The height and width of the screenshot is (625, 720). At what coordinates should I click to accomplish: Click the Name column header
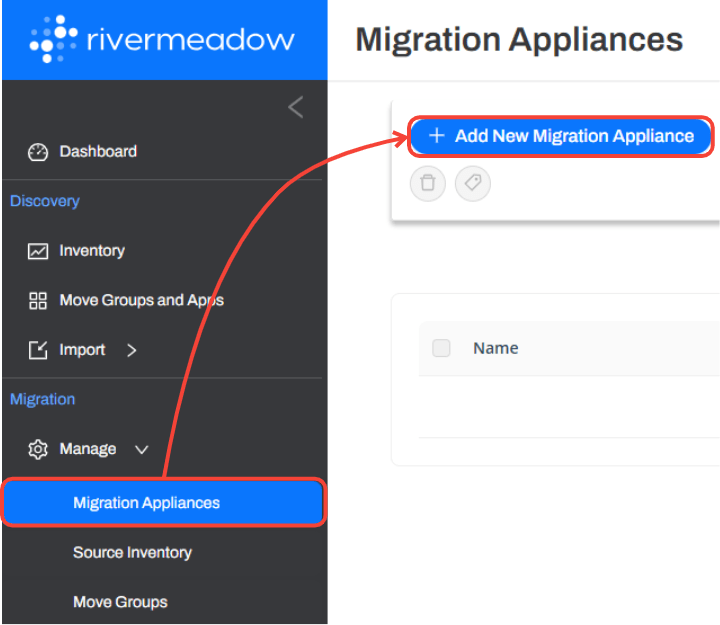(x=496, y=348)
